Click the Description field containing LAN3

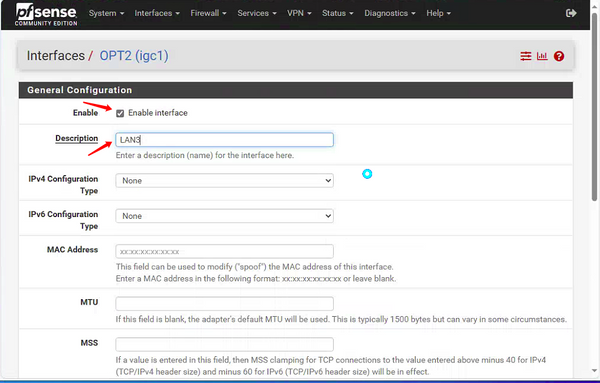click(x=225, y=140)
